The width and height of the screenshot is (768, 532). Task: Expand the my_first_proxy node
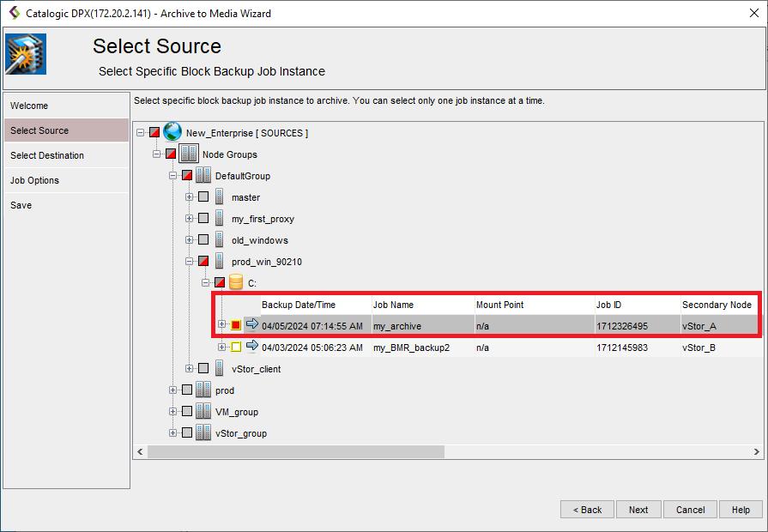(190, 219)
